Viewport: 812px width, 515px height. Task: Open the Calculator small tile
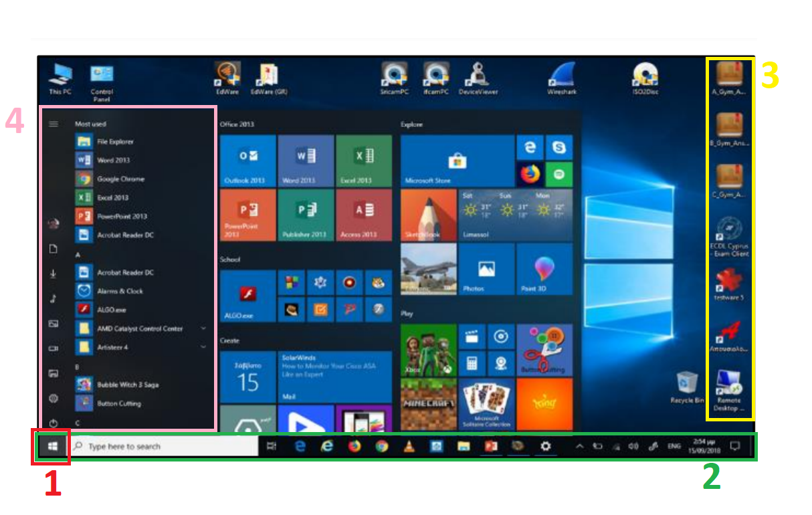click(x=472, y=363)
